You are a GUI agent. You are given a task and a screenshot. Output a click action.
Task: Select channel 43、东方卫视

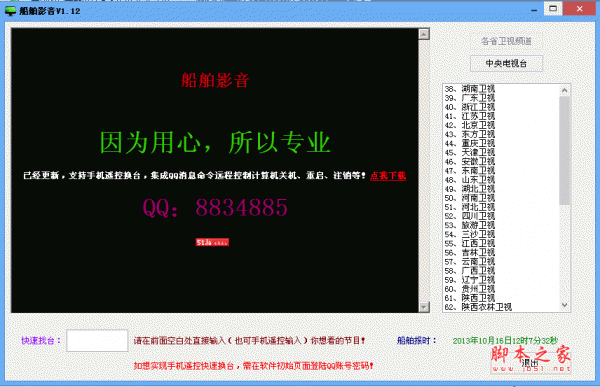point(470,134)
